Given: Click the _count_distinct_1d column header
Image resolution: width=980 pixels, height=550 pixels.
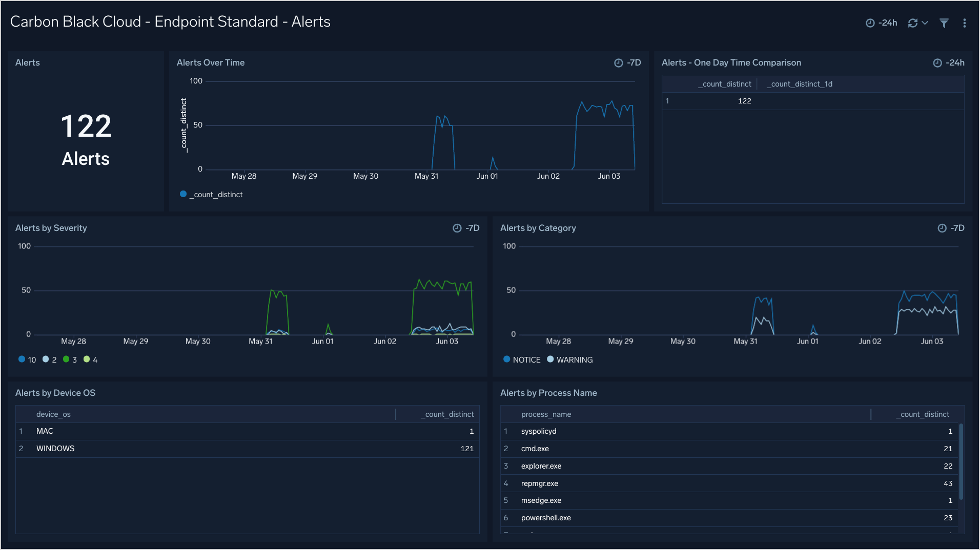Looking at the screenshot, I should [799, 83].
